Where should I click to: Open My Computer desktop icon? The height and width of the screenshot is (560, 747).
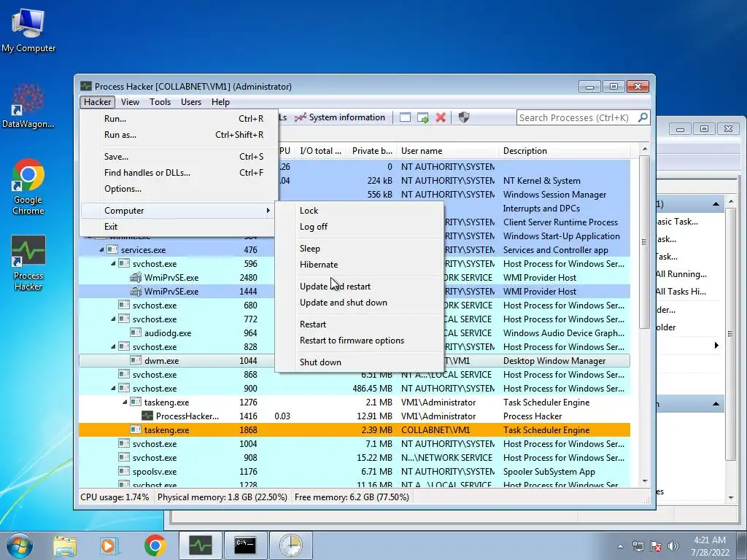pos(28,31)
